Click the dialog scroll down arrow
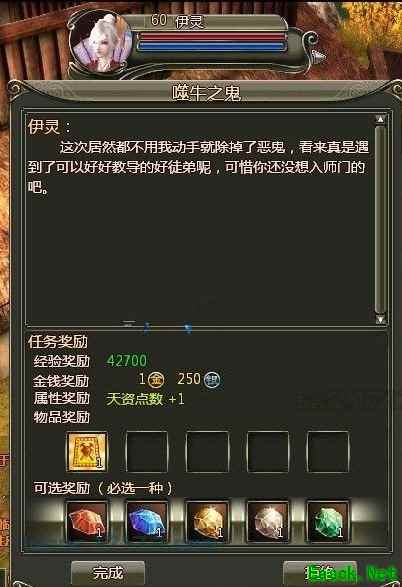The height and width of the screenshot is (587, 402). tap(380, 319)
